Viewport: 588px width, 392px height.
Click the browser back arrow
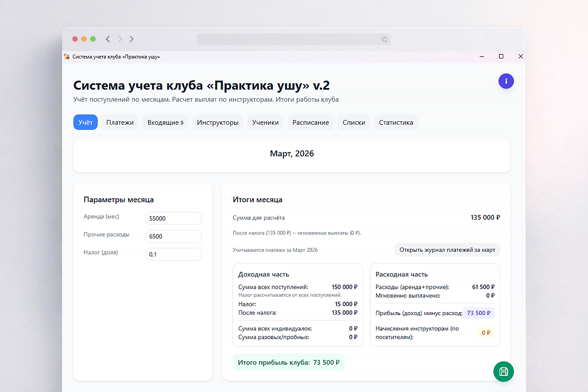click(x=108, y=39)
